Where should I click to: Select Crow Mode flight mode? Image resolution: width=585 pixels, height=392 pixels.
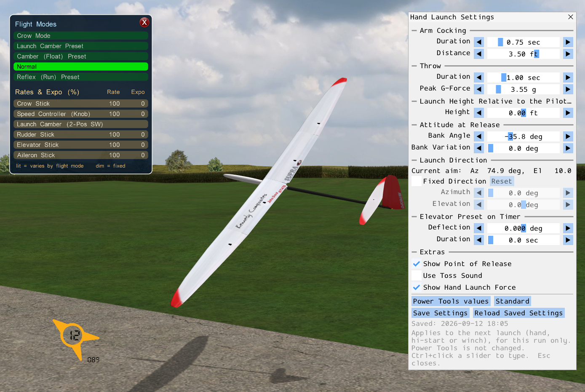[81, 36]
